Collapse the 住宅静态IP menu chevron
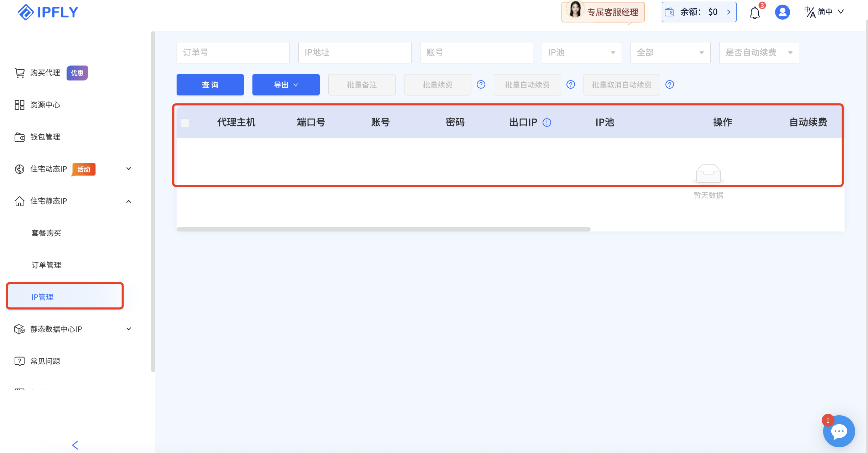The width and height of the screenshot is (868, 453). (x=129, y=202)
